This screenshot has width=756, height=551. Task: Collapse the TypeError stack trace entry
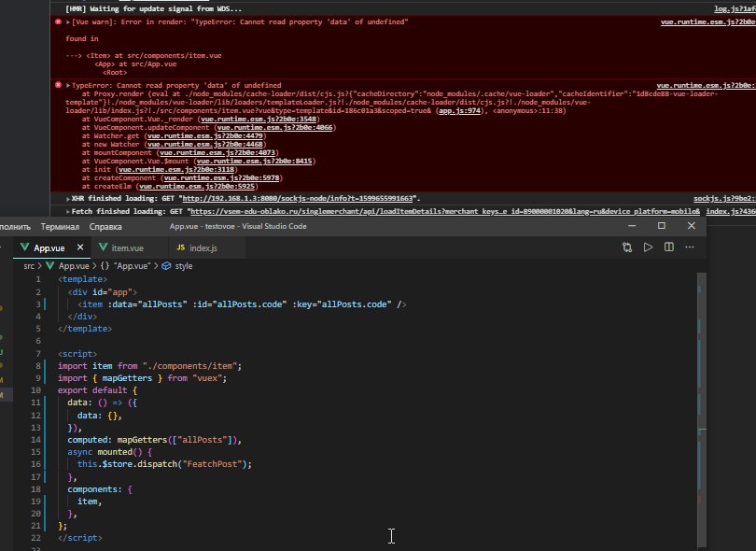(x=68, y=85)
